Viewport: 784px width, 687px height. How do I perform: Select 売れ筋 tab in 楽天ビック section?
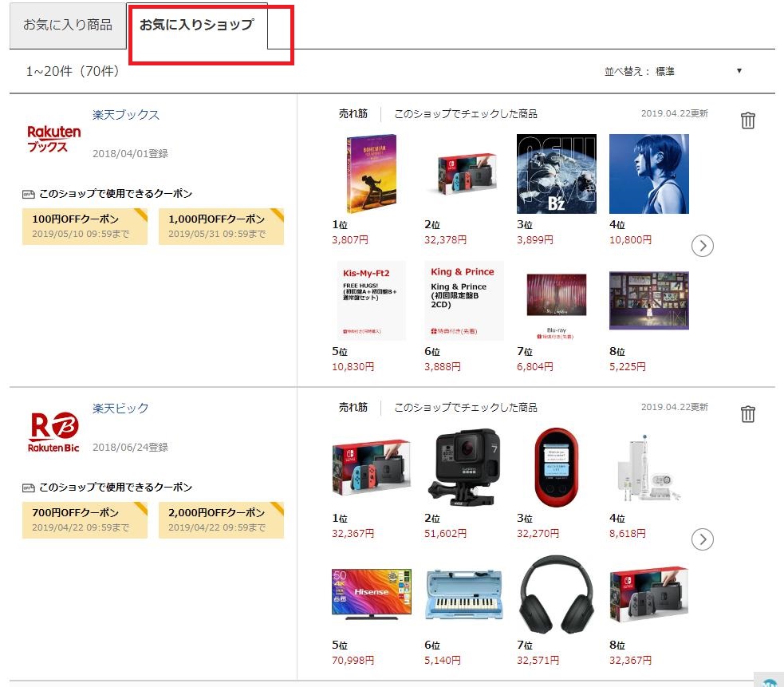pyautogui.click(x=353, y=407)
